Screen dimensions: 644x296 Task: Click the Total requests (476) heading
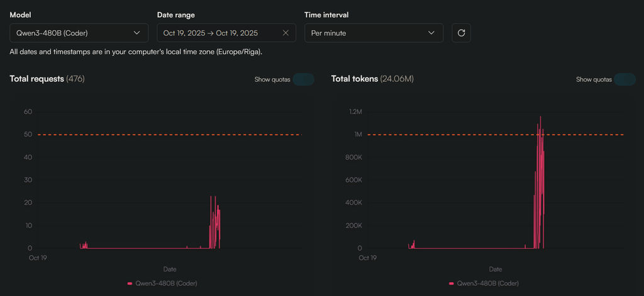47,79
